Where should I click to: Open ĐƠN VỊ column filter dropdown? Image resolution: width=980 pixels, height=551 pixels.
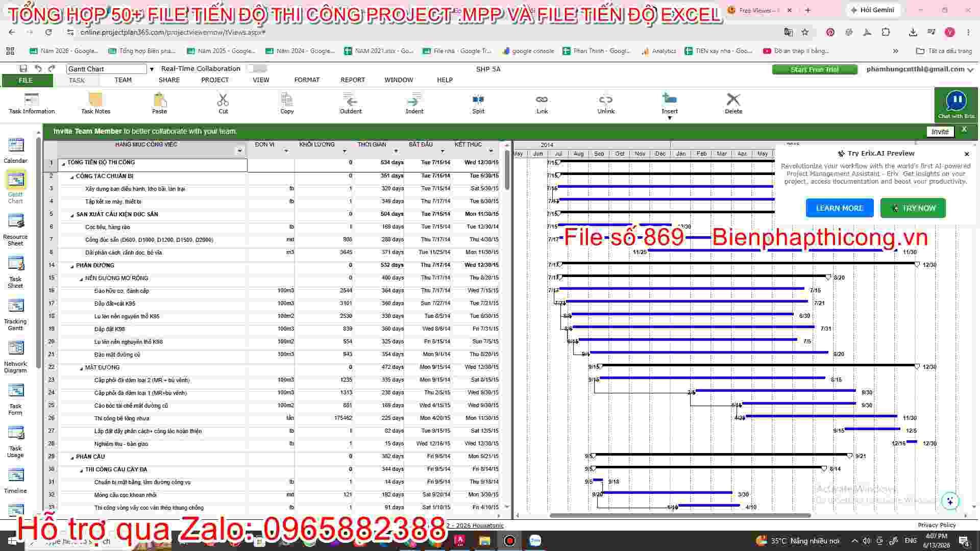coord(286,151)
